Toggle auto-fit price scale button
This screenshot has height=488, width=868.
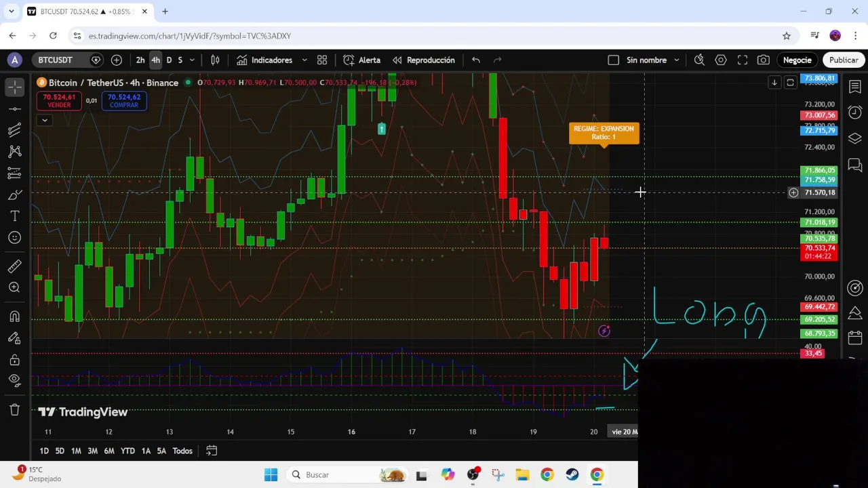point(790,83)
